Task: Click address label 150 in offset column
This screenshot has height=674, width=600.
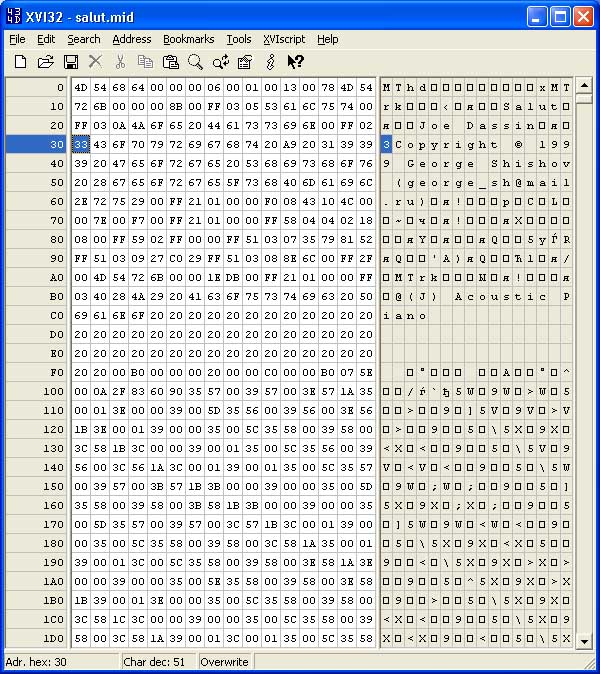Action: [37, 487]
